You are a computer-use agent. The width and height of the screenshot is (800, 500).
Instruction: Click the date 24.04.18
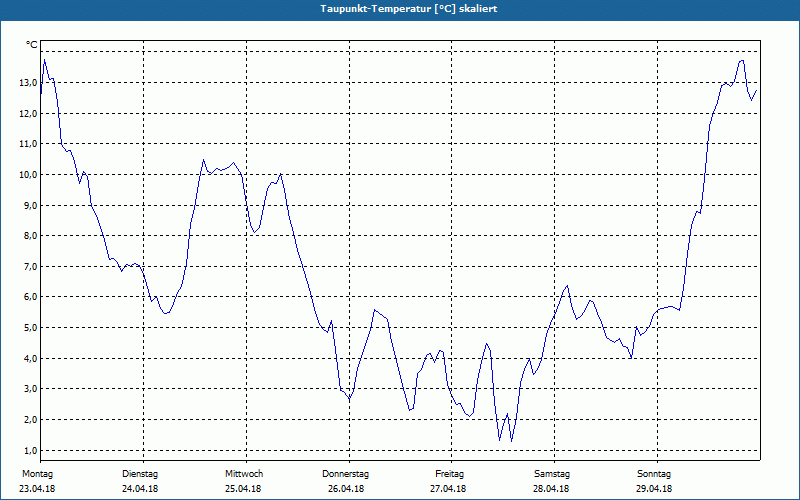coord(140,489)
